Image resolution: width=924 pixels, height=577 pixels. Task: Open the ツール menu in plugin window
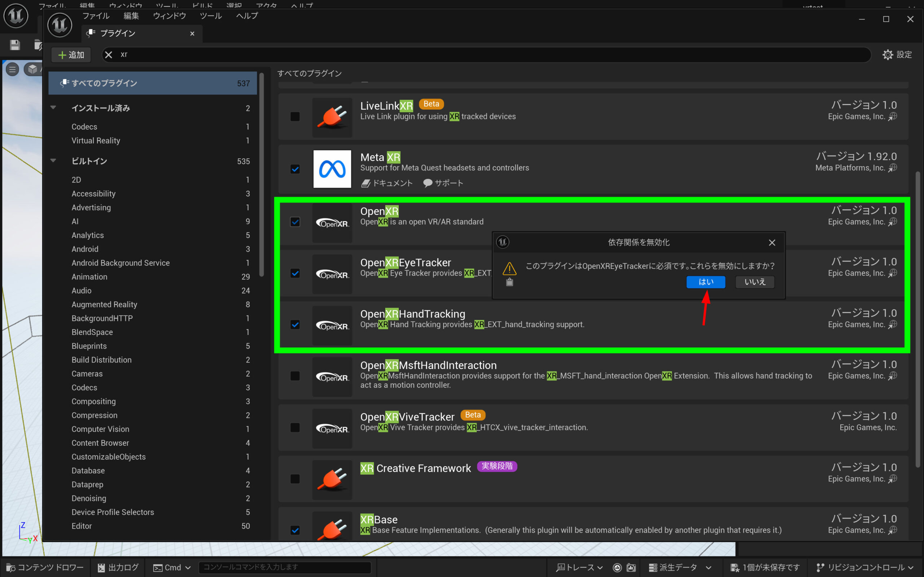coord(210,16)
